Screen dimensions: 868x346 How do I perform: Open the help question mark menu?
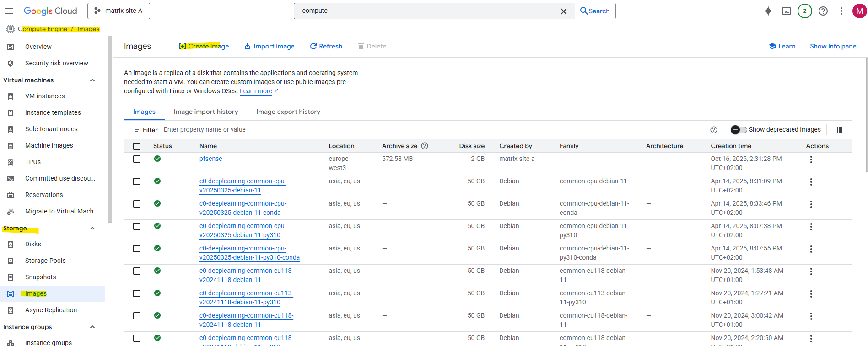pyautogui.click(x=823, y=11)
